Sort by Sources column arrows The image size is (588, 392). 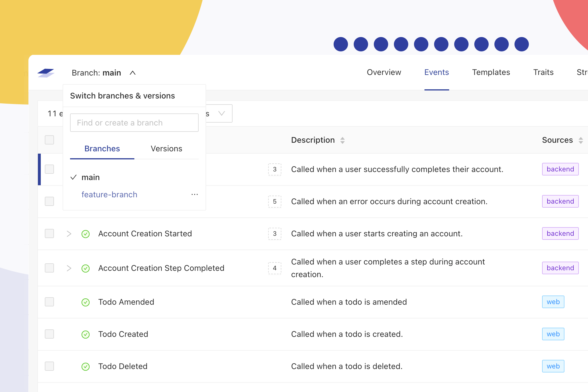581,140
